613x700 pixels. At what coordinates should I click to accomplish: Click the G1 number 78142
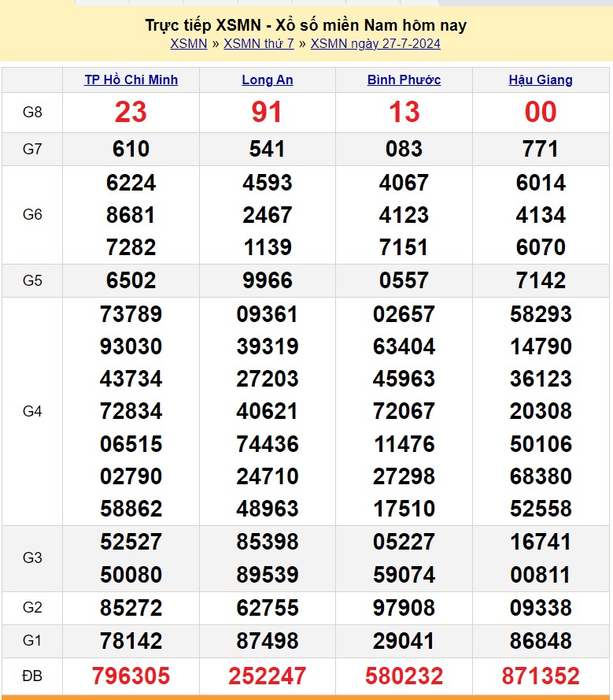[x=131, y=641]
